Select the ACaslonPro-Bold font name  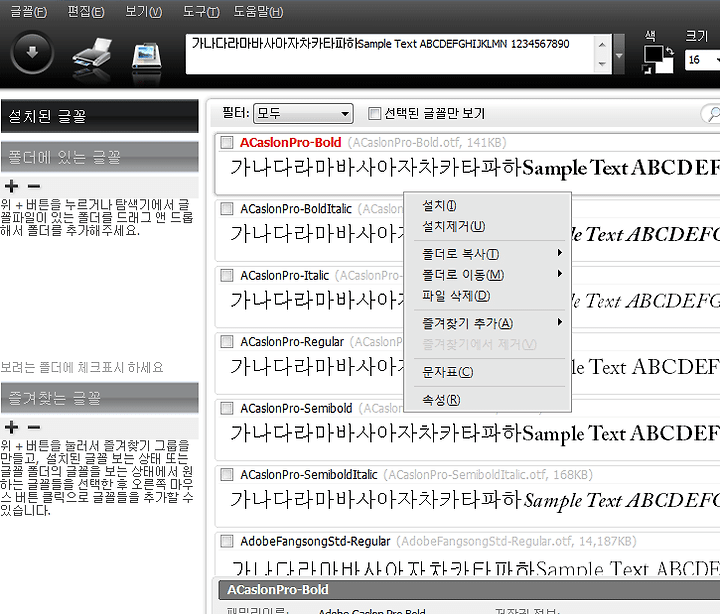coord(290,142)
